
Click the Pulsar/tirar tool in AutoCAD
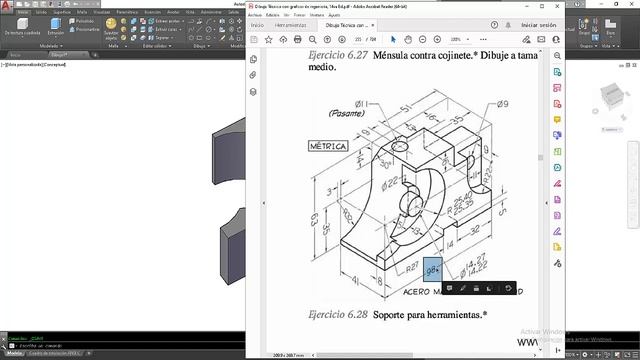click(x=82, y=21)
